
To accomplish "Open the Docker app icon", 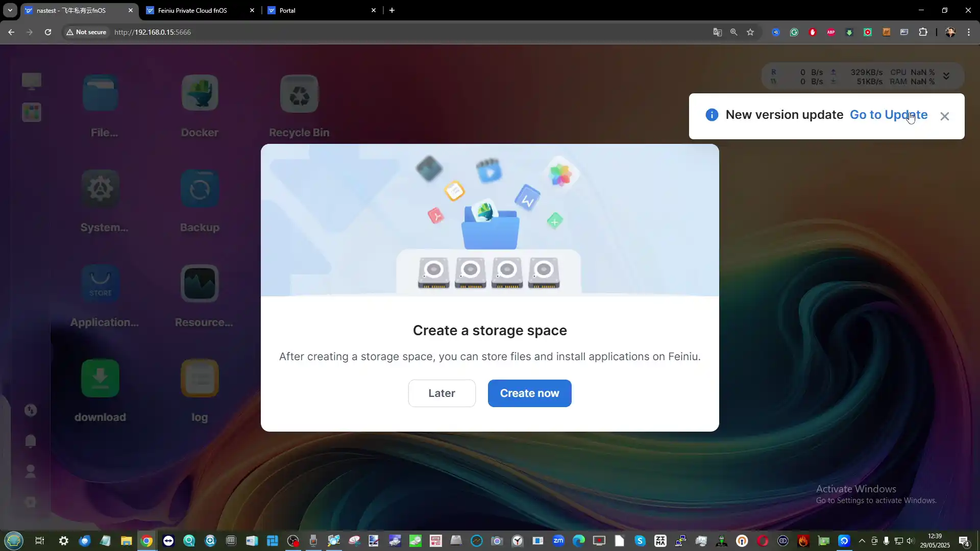I will 200,93.
